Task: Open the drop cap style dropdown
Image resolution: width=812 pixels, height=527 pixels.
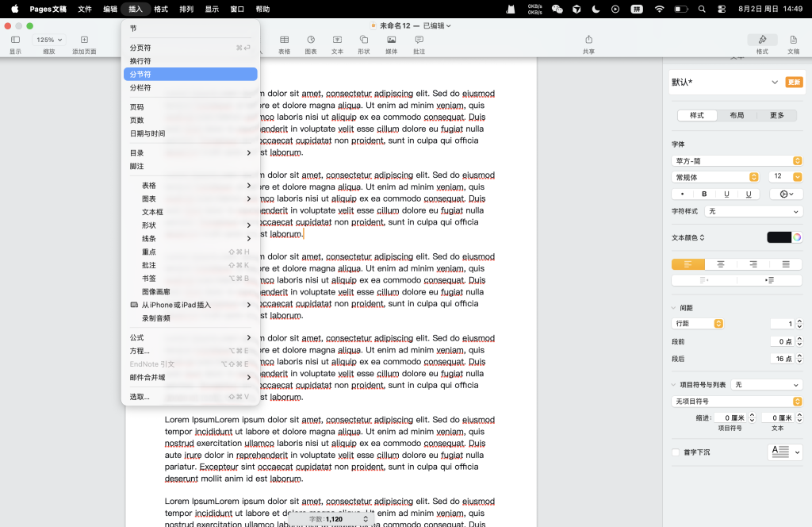Action: coord(785,452)
